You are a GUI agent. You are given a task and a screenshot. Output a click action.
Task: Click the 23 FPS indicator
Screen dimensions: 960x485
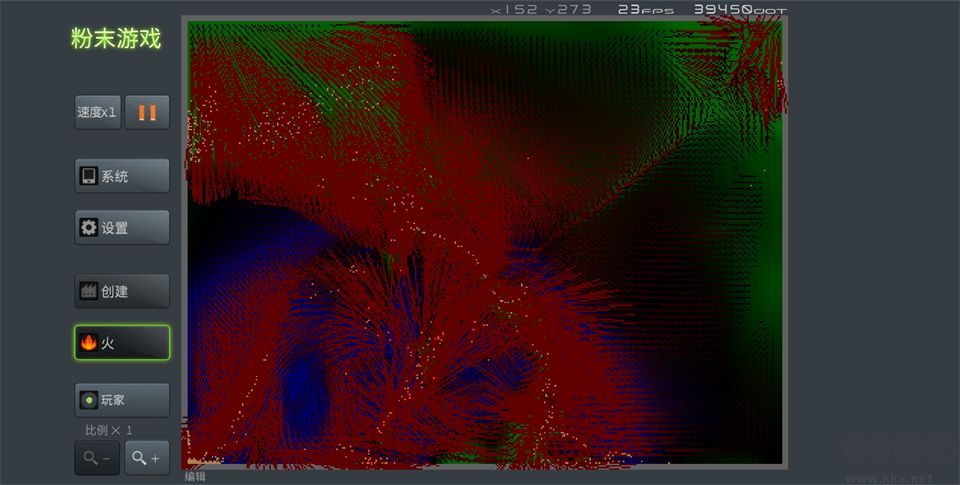coord(645,9)
